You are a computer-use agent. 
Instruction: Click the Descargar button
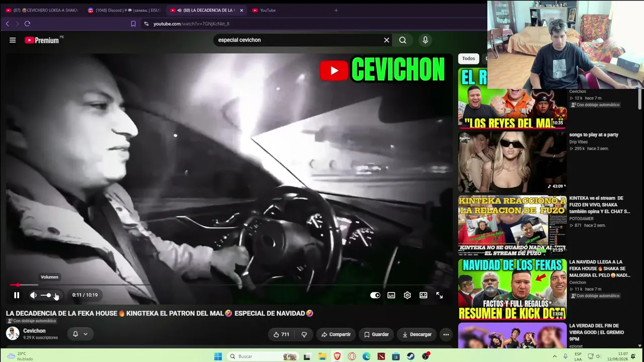pyautogui.click(x=417, y=334)
